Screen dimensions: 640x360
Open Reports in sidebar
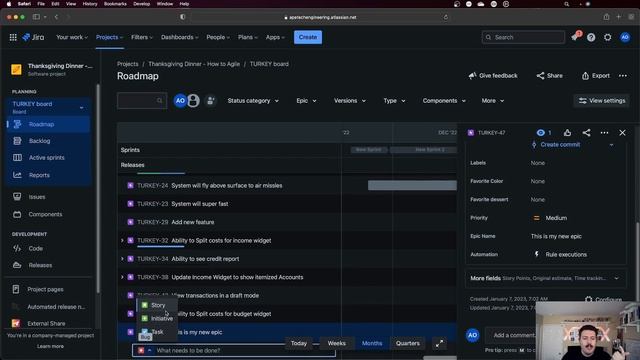coord(49,175)
